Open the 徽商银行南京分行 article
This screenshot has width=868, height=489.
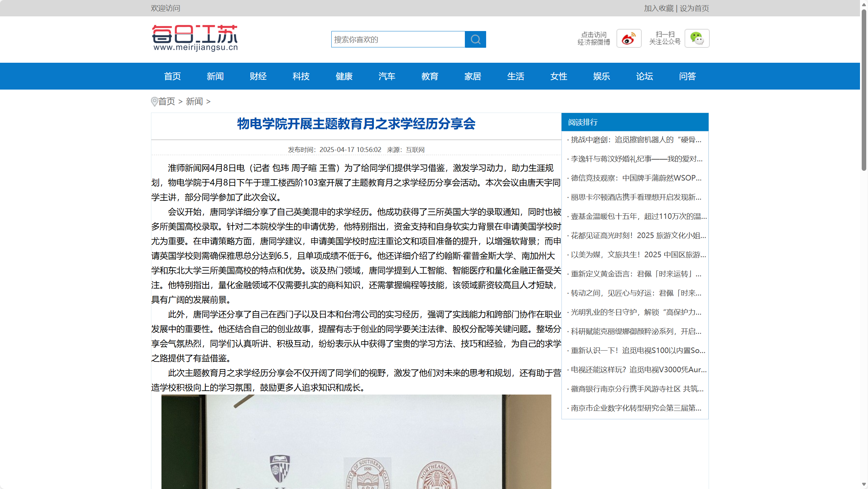(636, 389)
